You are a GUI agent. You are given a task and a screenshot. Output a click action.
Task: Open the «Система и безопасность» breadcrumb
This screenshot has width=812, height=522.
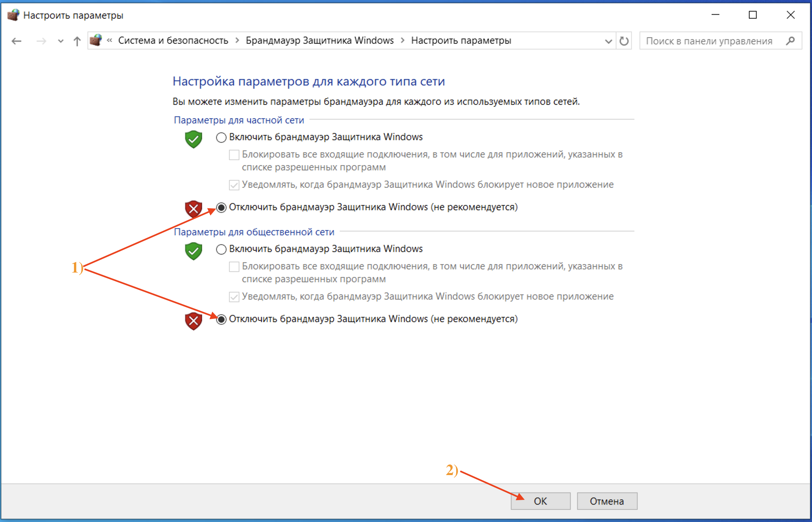tap(173, 40)
